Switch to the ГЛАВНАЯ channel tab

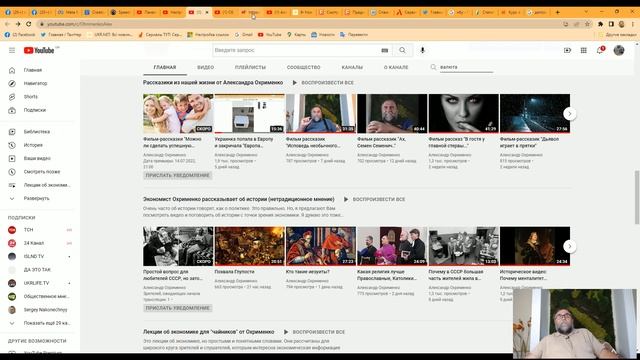coord(165,67)
